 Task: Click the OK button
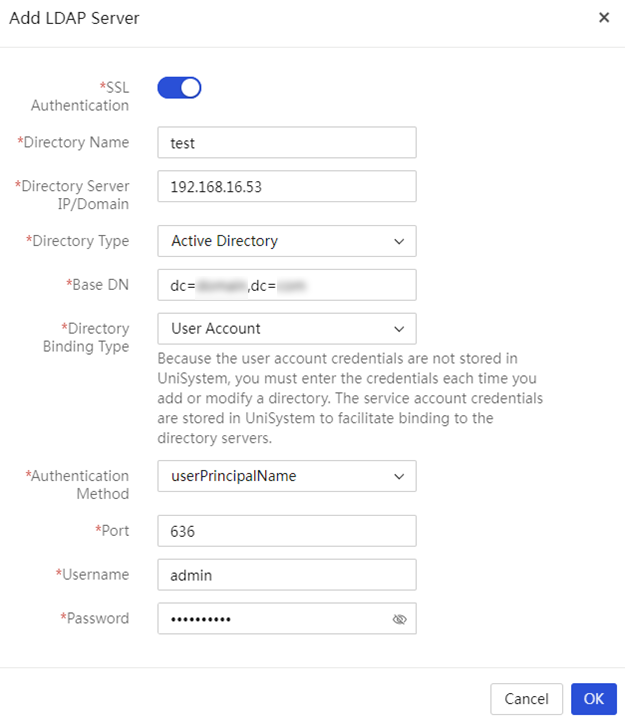594,699
